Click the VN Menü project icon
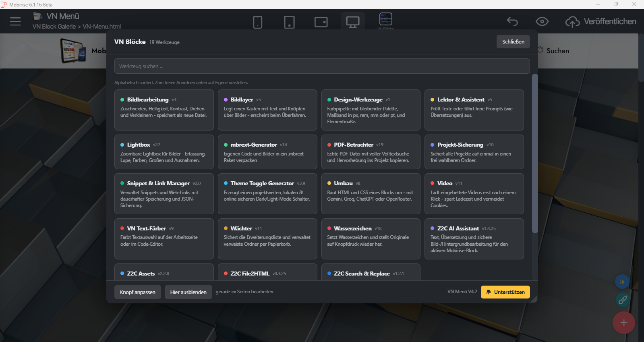 tap(38, 16)
